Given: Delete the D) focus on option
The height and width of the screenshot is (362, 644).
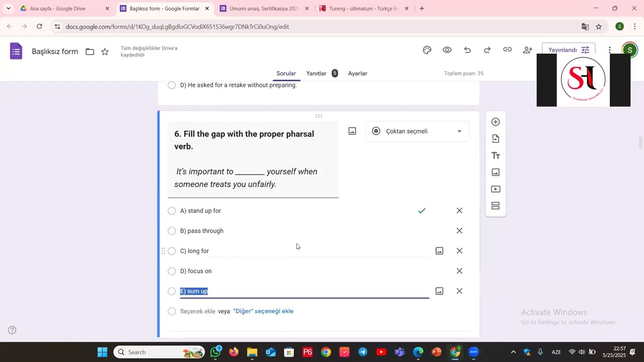Looking at the screenshot, I should click(459, 271).
